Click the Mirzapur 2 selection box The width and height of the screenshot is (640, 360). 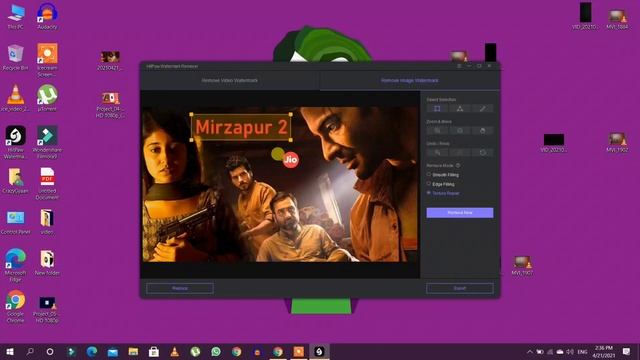tap(241, 127)
